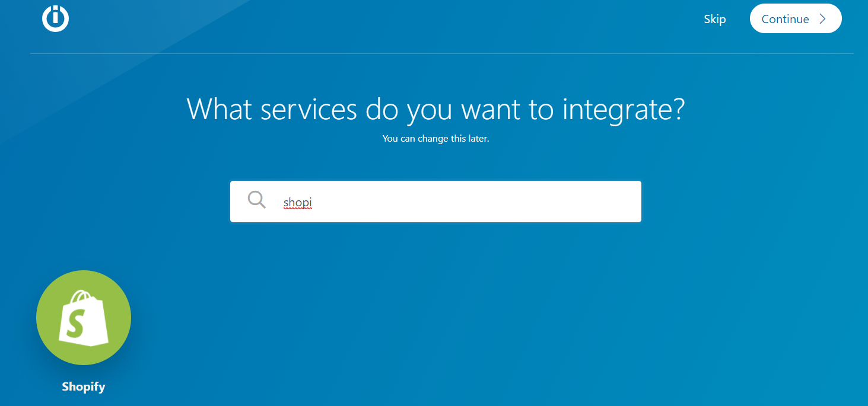Screen dimensions: 868x406
Task: Click the word "integrate?" in the heading
Action: point(624,110)
